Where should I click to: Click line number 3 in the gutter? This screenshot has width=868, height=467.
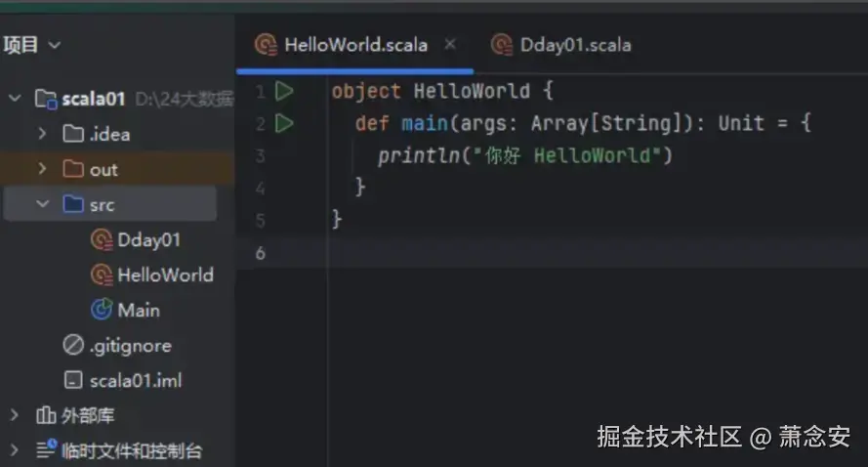point(260,155)
